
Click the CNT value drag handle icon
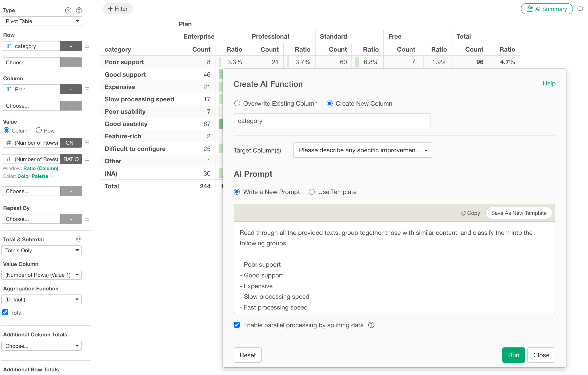pos(87,142)
